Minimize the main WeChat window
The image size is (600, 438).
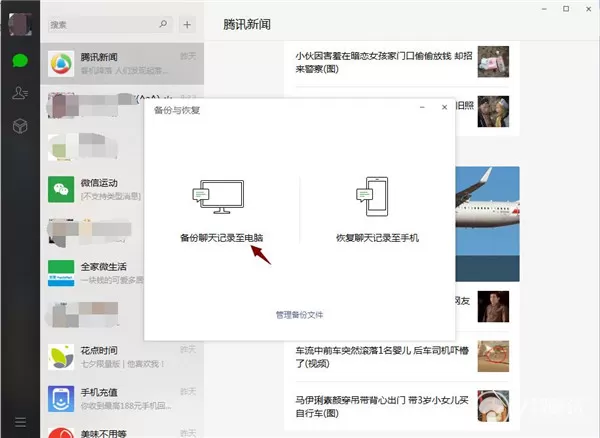coord(544,9)
